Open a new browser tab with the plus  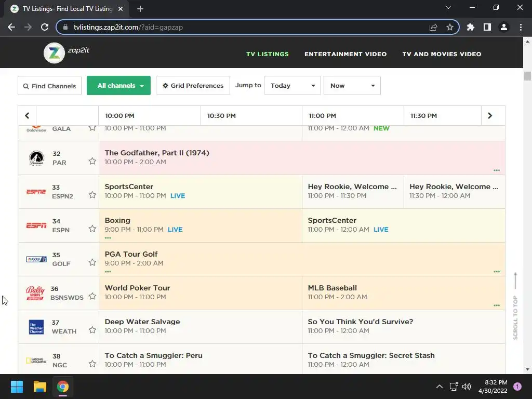click(140, 9)
